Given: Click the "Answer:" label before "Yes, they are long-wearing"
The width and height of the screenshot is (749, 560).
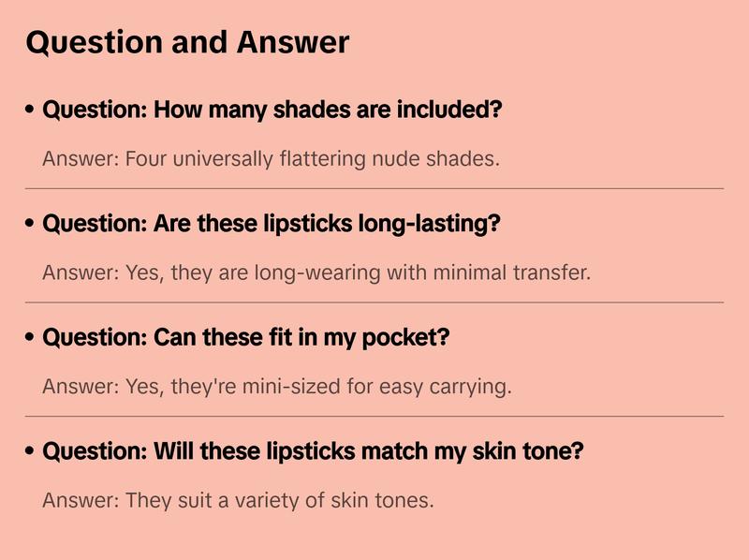Looking at the screenshot, I should tap(81, 273).
